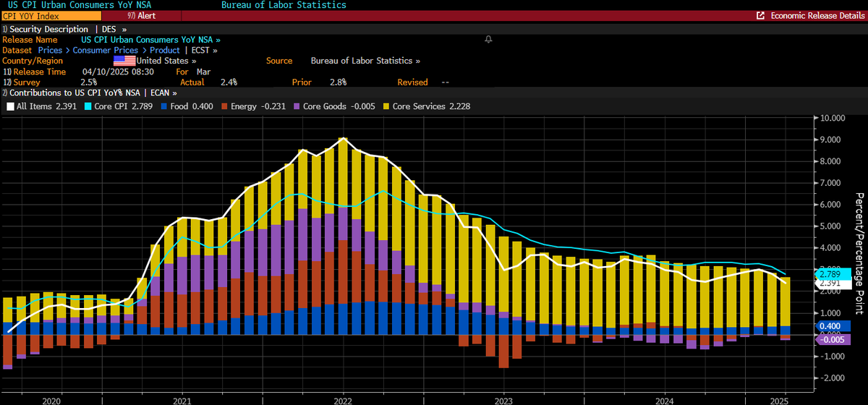The height and width of the screenshot is (405, 868).
Task: Open 1) Security Description DES
Action: click(x=64, y=29)
